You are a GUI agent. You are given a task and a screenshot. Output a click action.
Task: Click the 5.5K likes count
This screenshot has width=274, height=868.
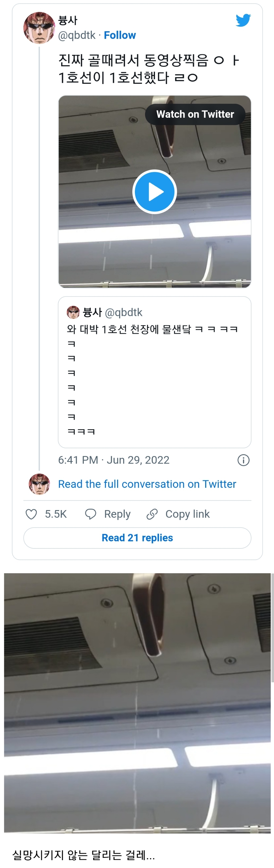[56, 514]
